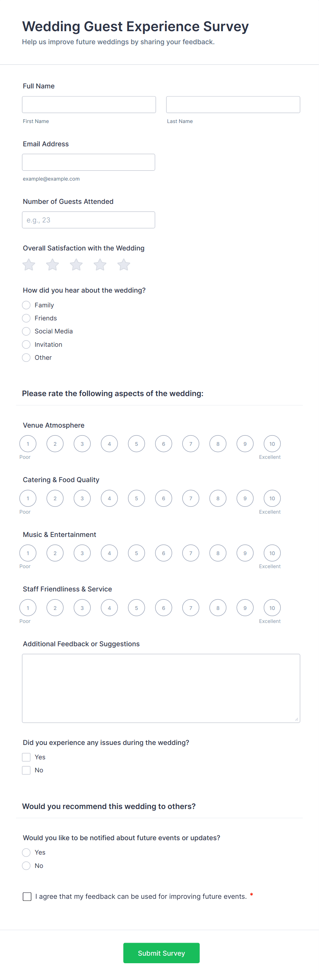Rate Catering & Food Quality as 1 Poor
This screenshot has width=319, height=980.
click(28, 498)
